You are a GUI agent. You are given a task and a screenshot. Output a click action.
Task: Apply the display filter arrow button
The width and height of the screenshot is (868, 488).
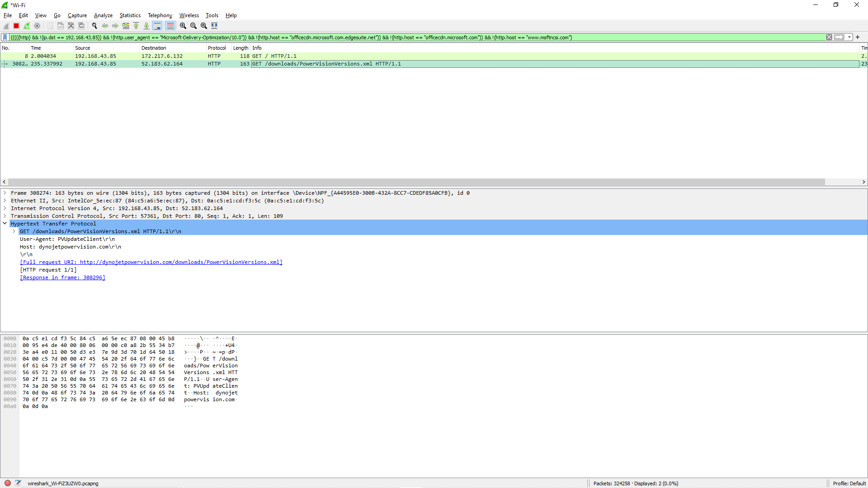tap(839, 37)
